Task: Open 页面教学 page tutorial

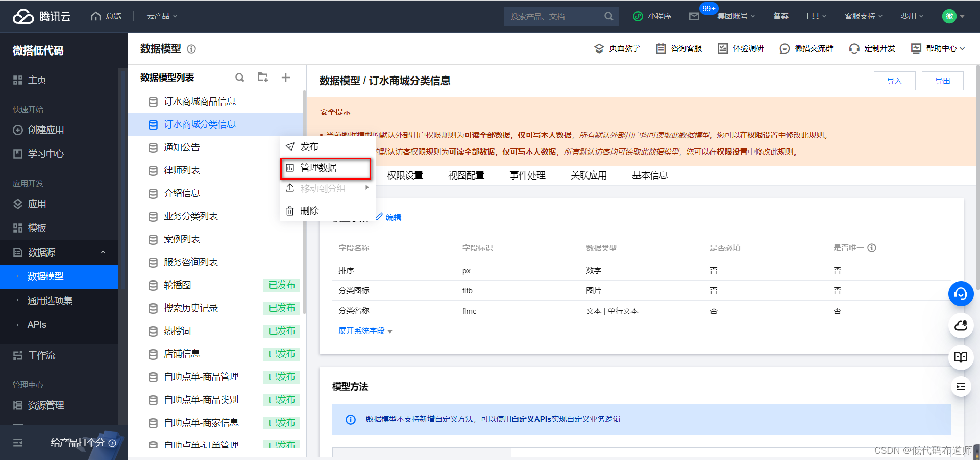Action: pos(617,48)
